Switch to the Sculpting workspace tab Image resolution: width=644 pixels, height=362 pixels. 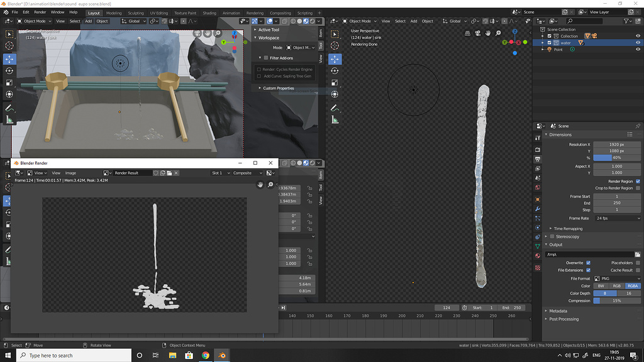(x=136, y=13)
